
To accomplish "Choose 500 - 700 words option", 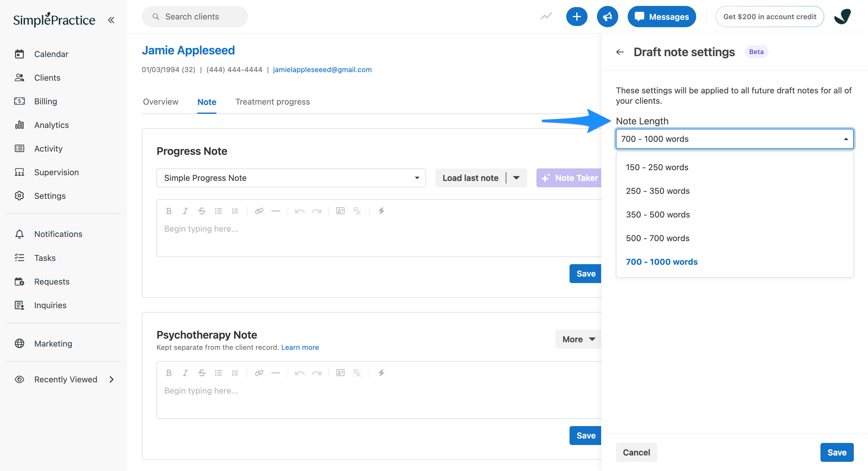I will (x=735, y=238).
